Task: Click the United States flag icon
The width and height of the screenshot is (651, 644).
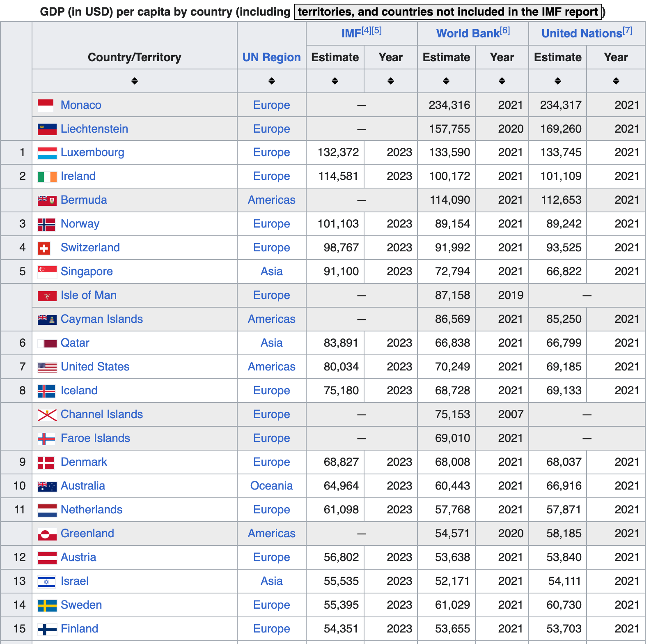Action: click(x=47, y=367)
